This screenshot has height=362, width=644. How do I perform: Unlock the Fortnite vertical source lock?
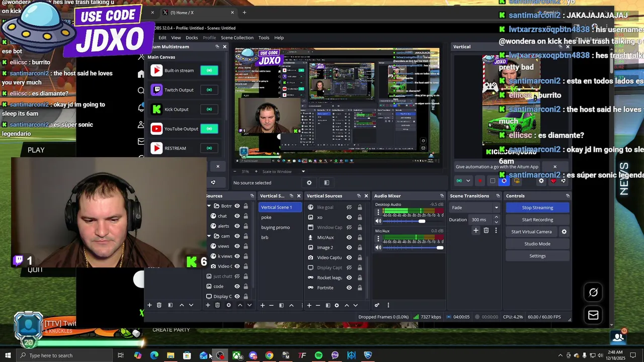(x=360, y=288)
